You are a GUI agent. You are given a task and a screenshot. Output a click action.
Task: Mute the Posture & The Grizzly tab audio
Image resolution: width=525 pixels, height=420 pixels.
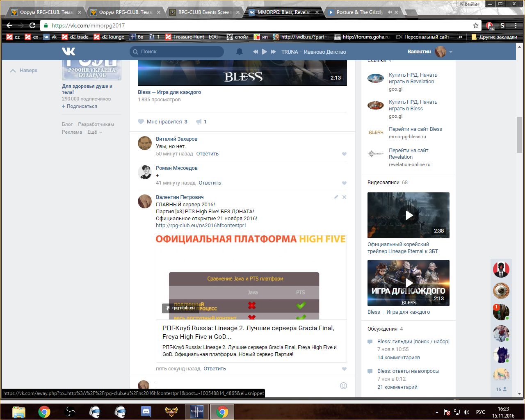click(390, 12)
